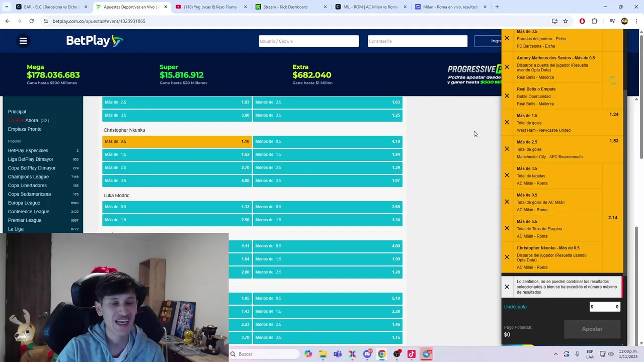
Task: Open Principal in the sidebar
Action: [17, 112]
